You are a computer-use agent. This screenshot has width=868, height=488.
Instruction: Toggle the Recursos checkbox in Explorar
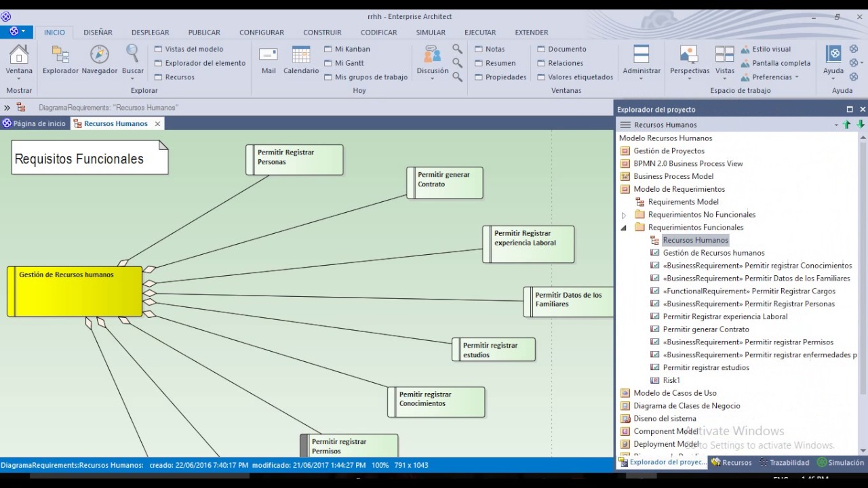[158, 77]
